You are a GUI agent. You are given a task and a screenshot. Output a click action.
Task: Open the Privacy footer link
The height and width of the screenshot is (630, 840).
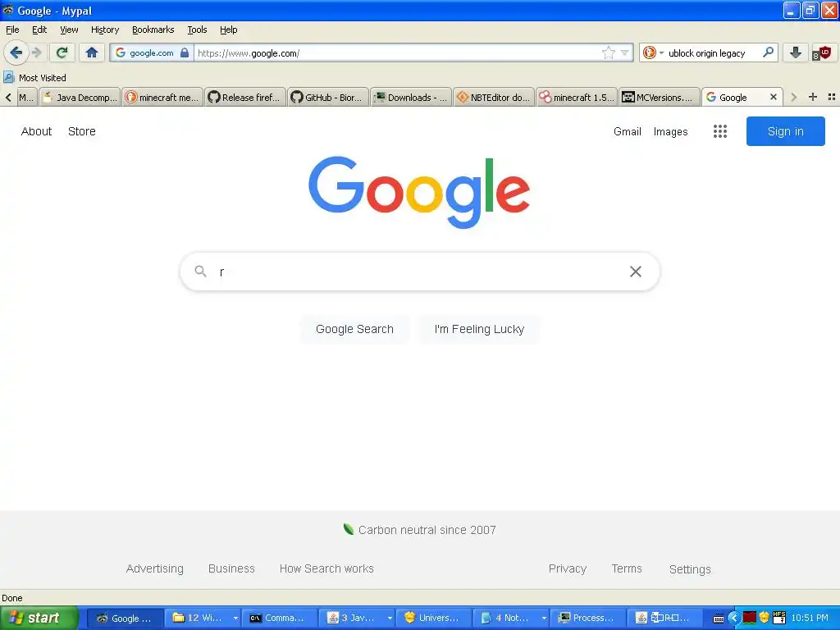(568, 568)
